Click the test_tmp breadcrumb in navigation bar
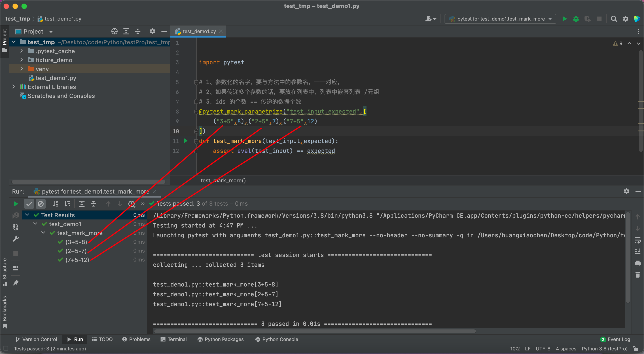 tap(17, 19)
